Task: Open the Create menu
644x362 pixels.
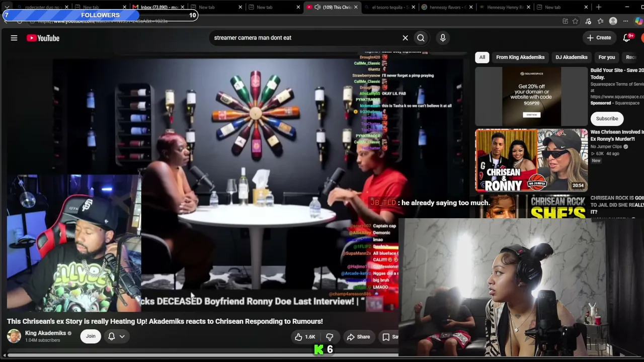Action: pyautogui.click(x=599, y=38)
